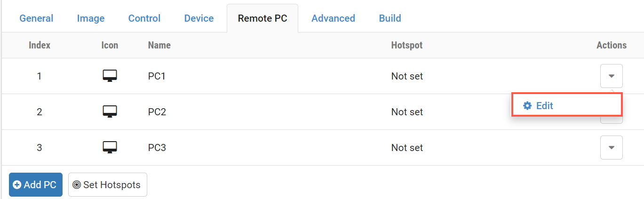The image size is (644, 199).
Task: Open the Actions dropdown for PC1
Action: [x=611, y=76]
